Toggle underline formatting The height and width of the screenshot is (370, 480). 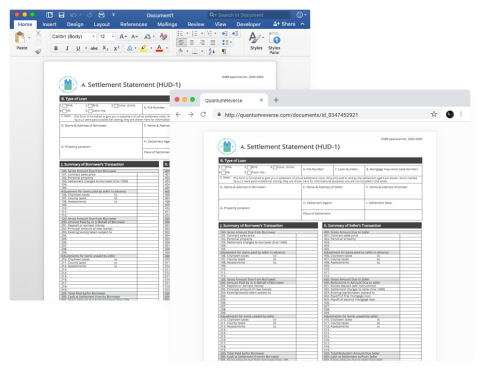pos(78,48)
